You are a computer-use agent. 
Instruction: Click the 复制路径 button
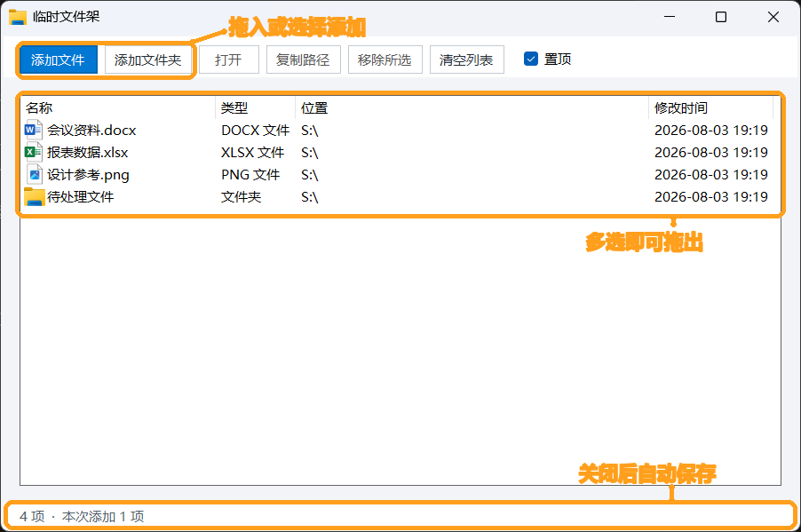coord(303,60)
